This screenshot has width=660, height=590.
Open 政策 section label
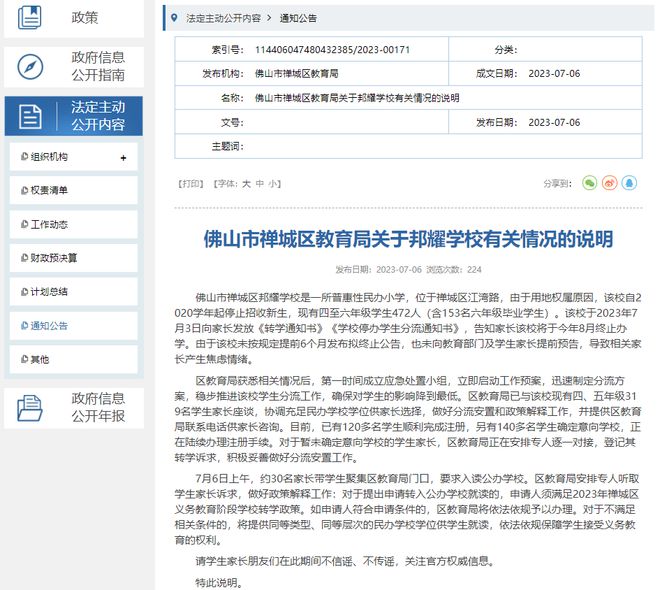[x=85, y=18]
